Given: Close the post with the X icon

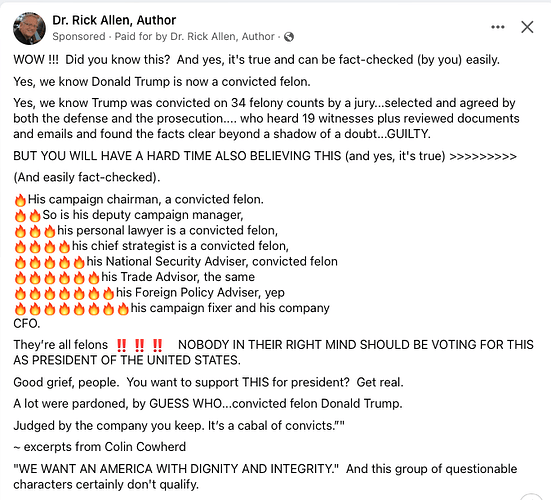Looking at the screenshot, I should click(527, 27).
